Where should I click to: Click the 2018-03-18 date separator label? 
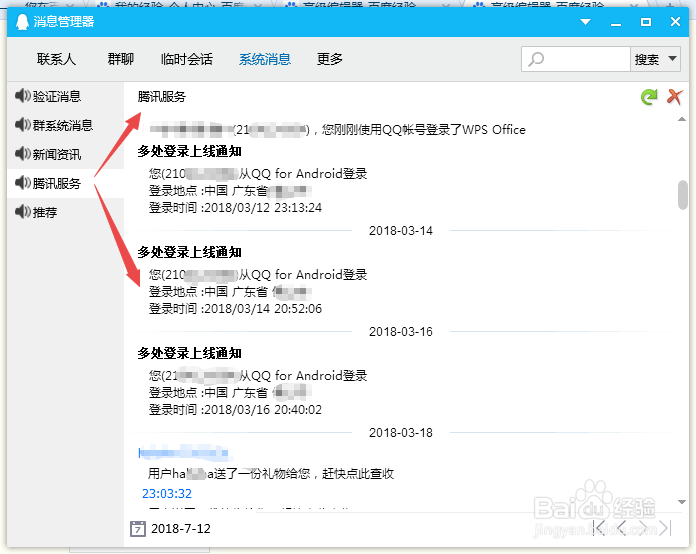pyautogui.click(x=401, y=433)
